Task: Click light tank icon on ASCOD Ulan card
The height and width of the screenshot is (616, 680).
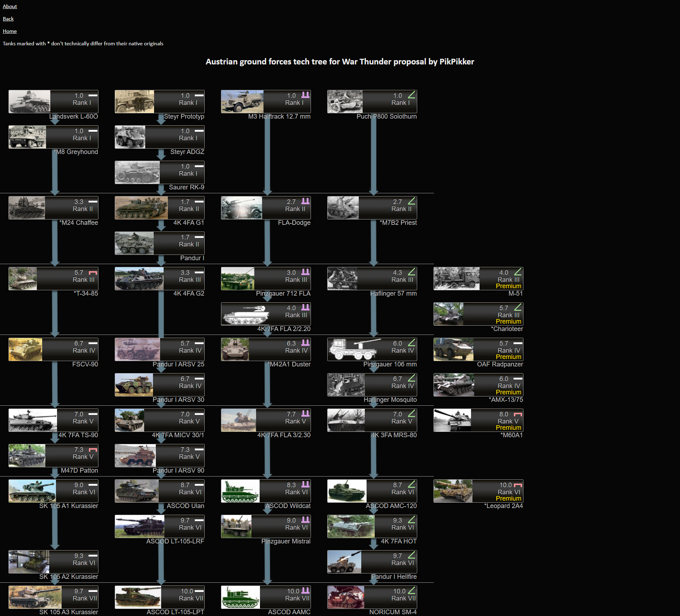Action: click(x=199, y=485)
